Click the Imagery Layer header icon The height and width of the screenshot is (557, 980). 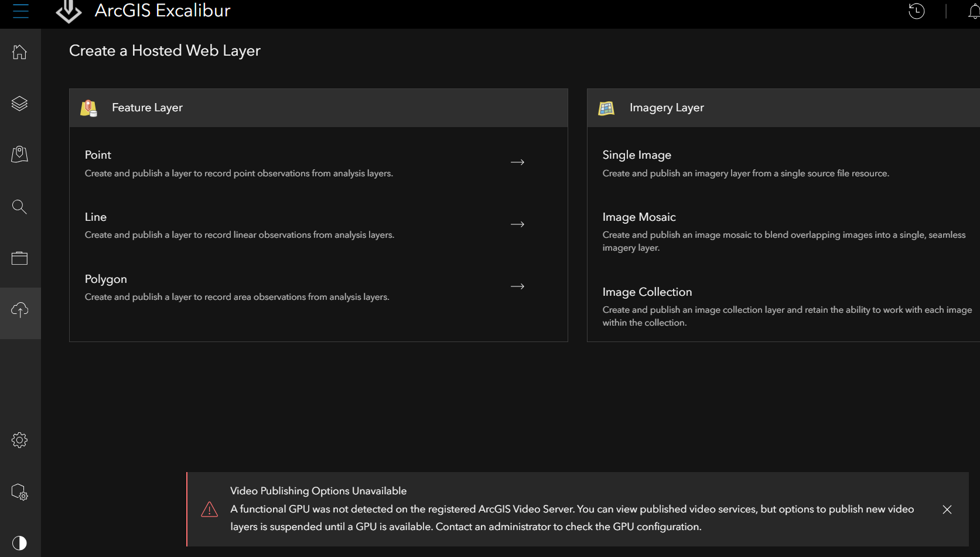(606, 108)
